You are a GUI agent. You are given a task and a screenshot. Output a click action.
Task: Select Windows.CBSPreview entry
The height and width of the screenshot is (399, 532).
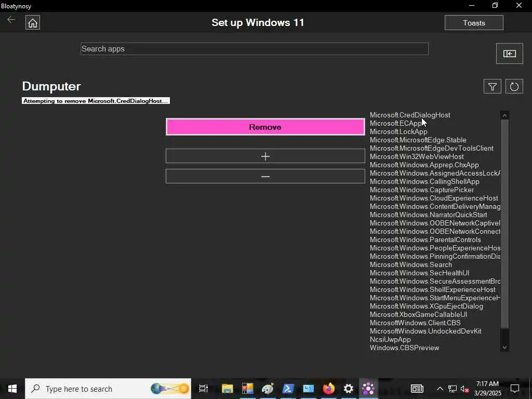(x=404, y=348)
